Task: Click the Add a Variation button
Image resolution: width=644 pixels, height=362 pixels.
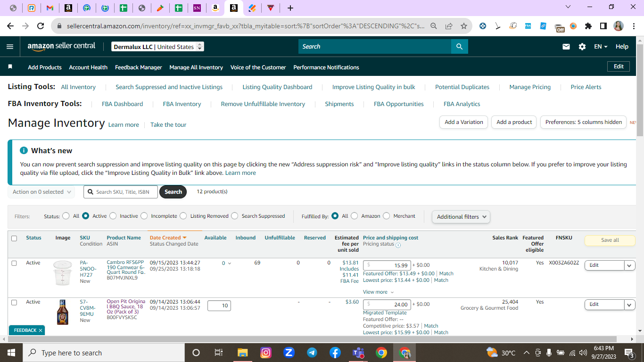Action: [x=464, y=122]
